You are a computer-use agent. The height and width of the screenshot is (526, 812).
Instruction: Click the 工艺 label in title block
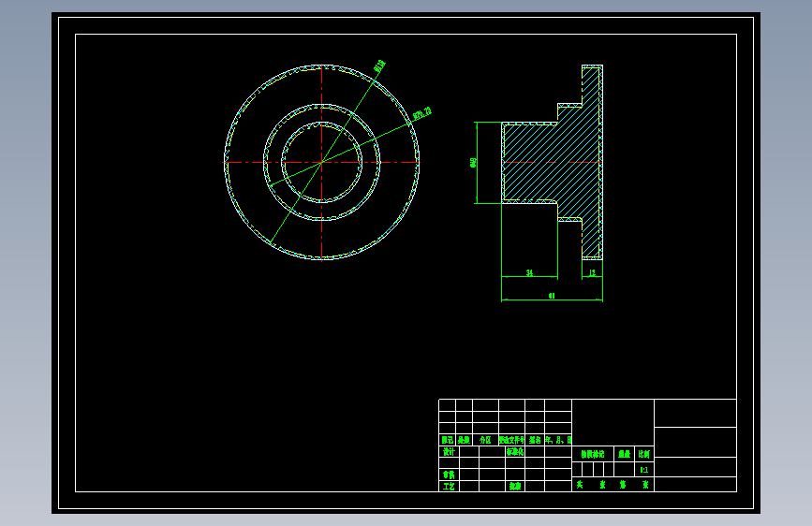[x=449, y=486]
